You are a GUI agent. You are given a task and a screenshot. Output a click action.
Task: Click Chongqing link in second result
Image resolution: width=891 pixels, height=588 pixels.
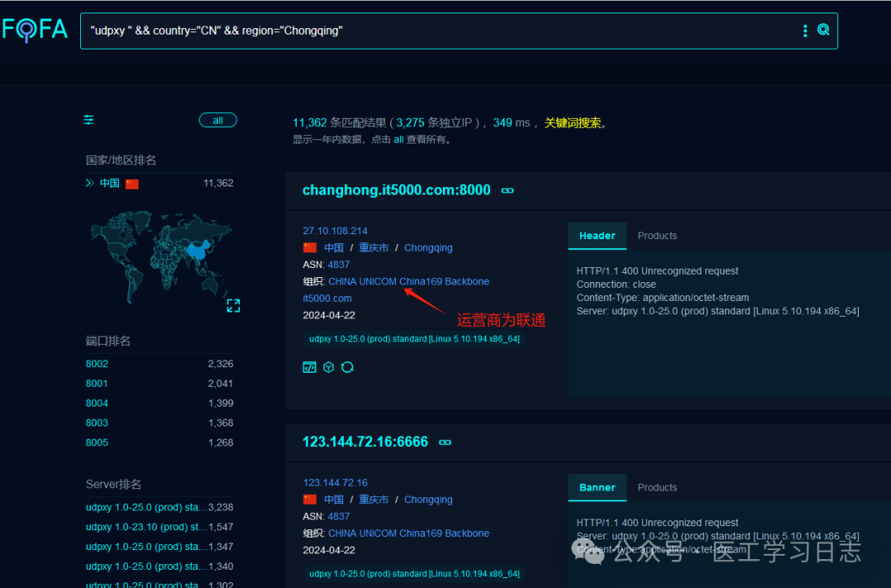(x=428, y=500)
